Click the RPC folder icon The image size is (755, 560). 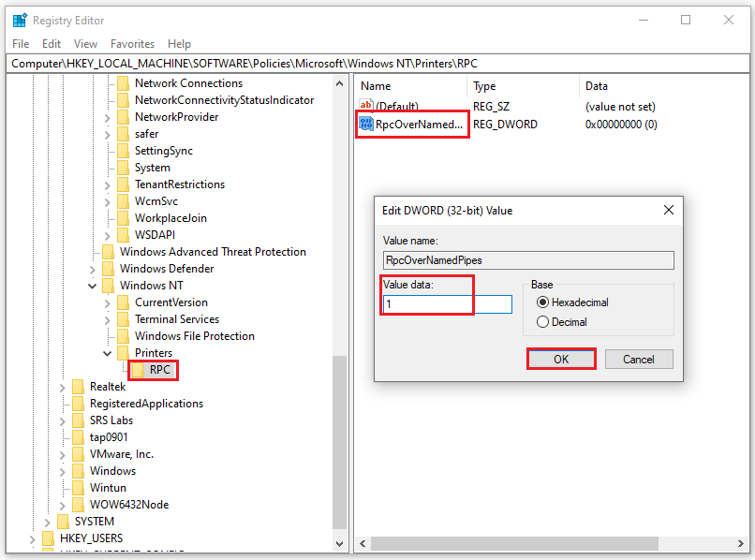tap(138, 370)
